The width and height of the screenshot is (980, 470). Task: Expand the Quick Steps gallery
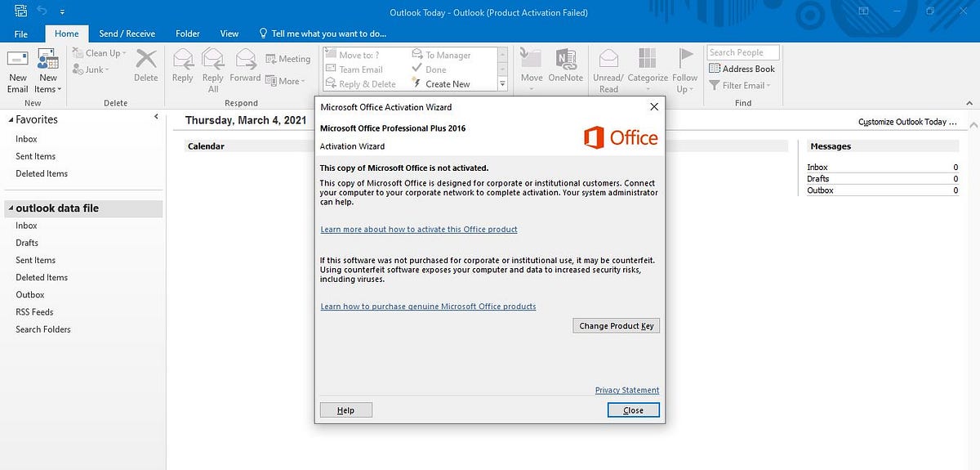[502, 84]
